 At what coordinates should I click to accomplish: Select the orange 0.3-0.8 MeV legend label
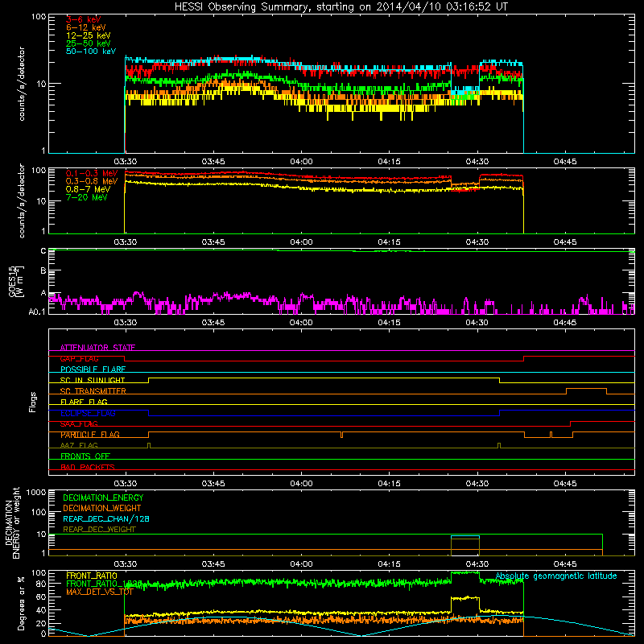tap(91, 181)
